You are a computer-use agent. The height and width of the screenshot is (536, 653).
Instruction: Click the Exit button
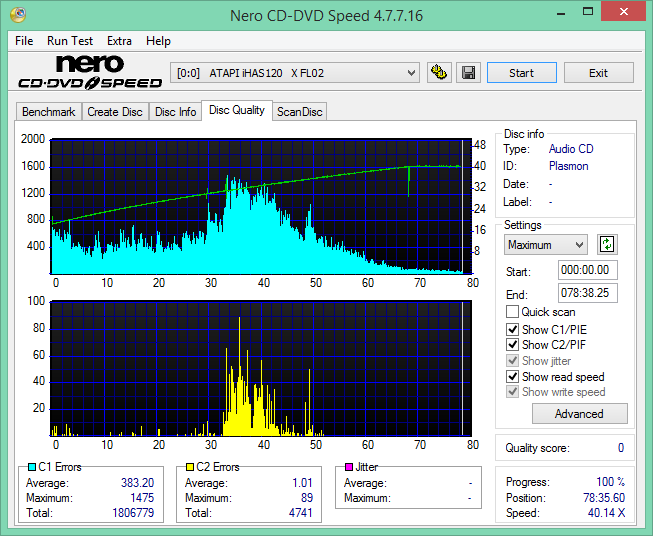[x=598, y=73]
